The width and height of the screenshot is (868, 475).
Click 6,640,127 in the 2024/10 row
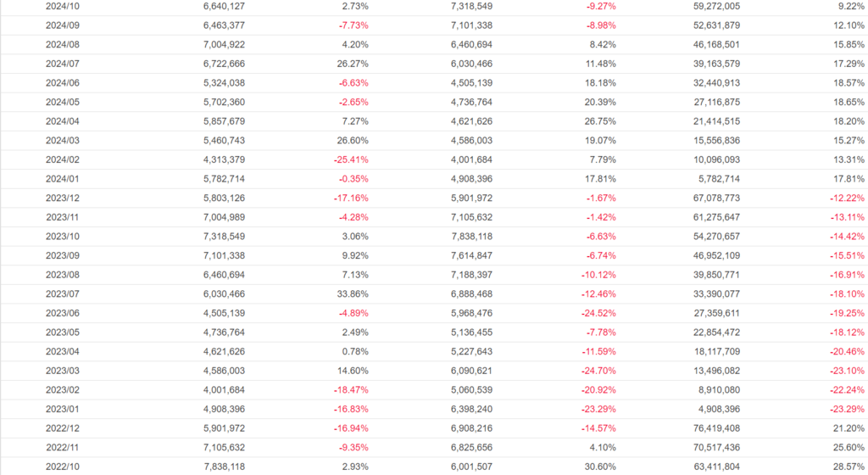[225, 6]
